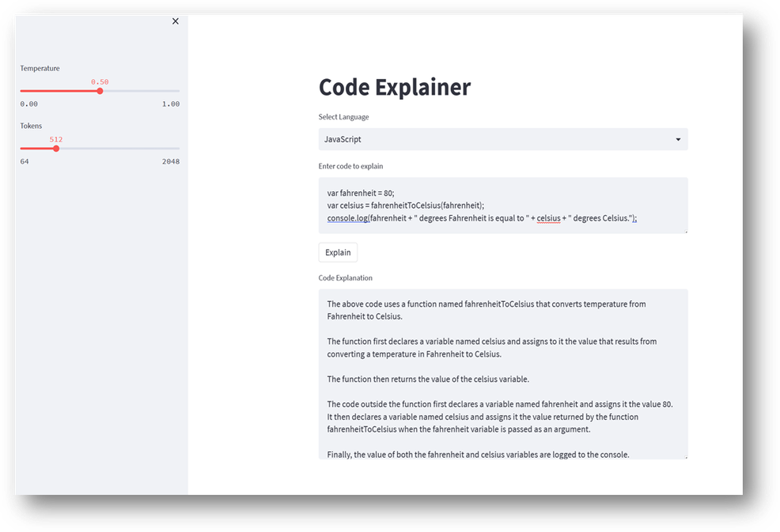The image size is (780, 532).
Task: Click the Code Explanation label
Action: pyautogui.click(x=345, y=278)
